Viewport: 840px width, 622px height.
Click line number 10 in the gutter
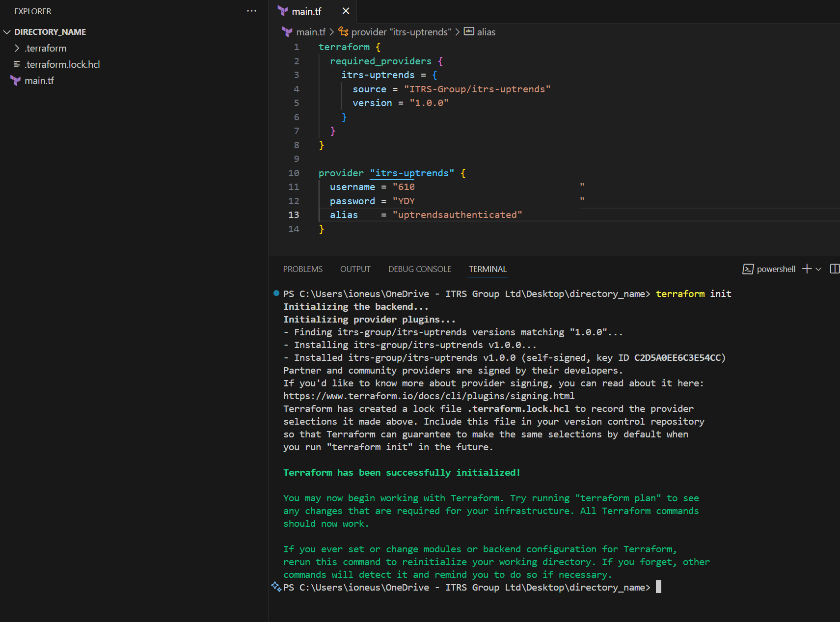(294, 173)
